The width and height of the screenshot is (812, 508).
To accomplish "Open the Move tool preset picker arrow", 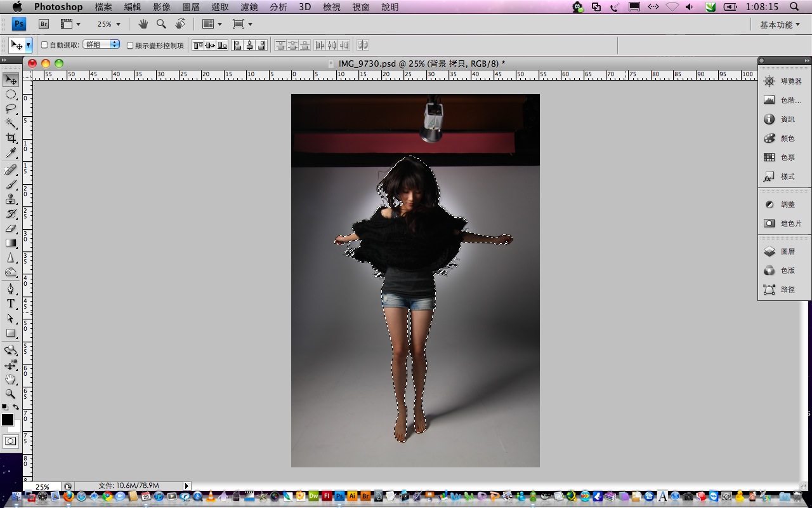I will 29,46.
